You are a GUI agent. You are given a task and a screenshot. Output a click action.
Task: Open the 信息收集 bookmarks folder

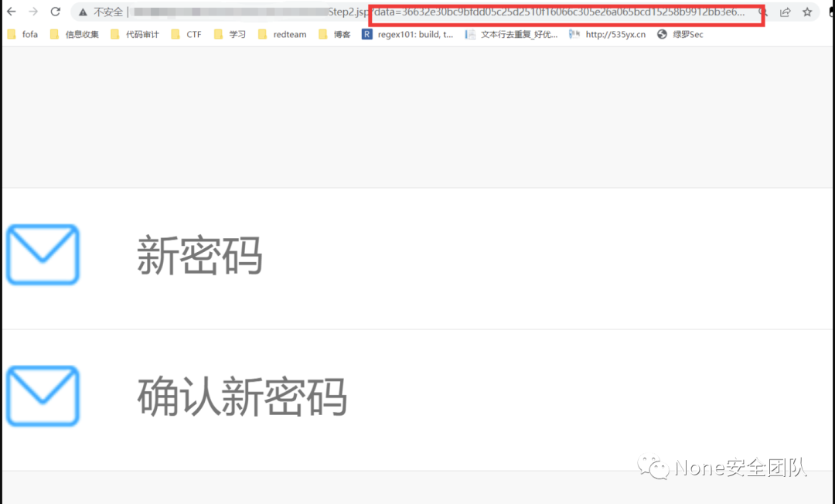click(74, 34)
